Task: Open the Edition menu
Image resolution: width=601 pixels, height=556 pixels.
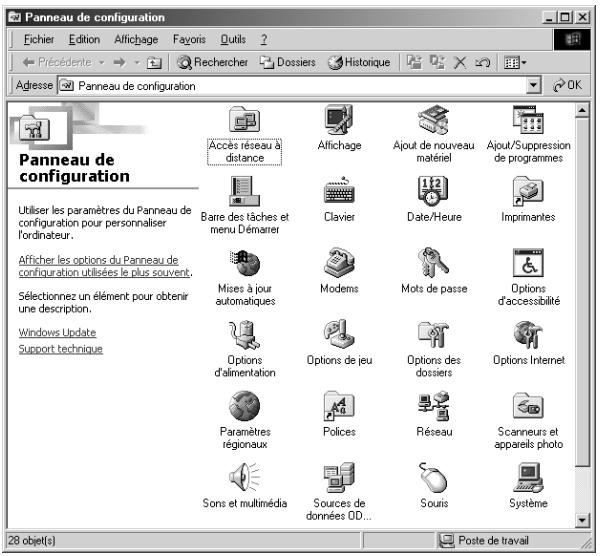Action: click(84, 39)
